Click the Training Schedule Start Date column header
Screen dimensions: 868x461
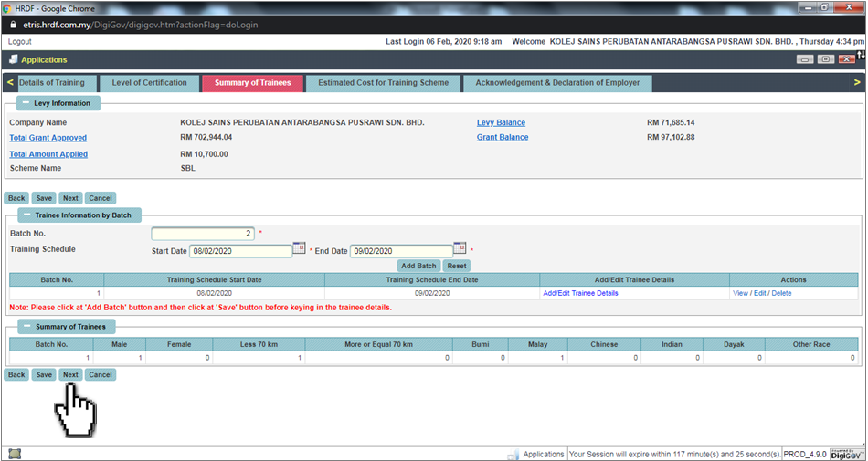214,279
